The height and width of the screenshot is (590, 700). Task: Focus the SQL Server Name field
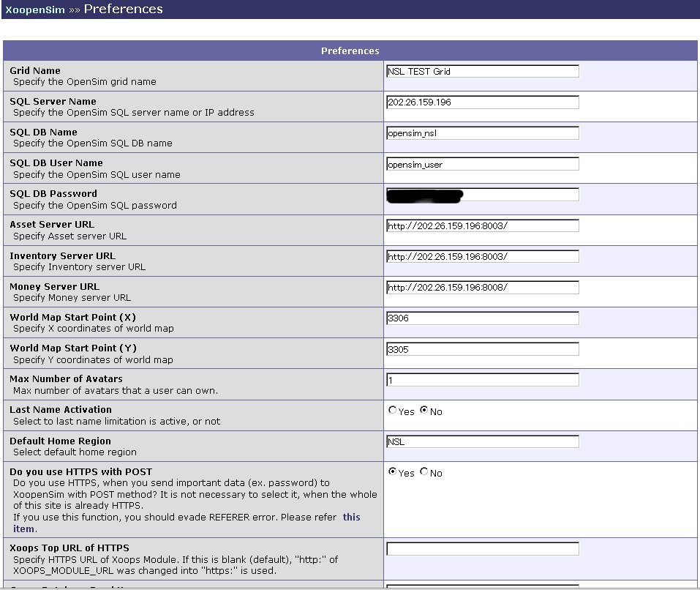click(482, 102)
